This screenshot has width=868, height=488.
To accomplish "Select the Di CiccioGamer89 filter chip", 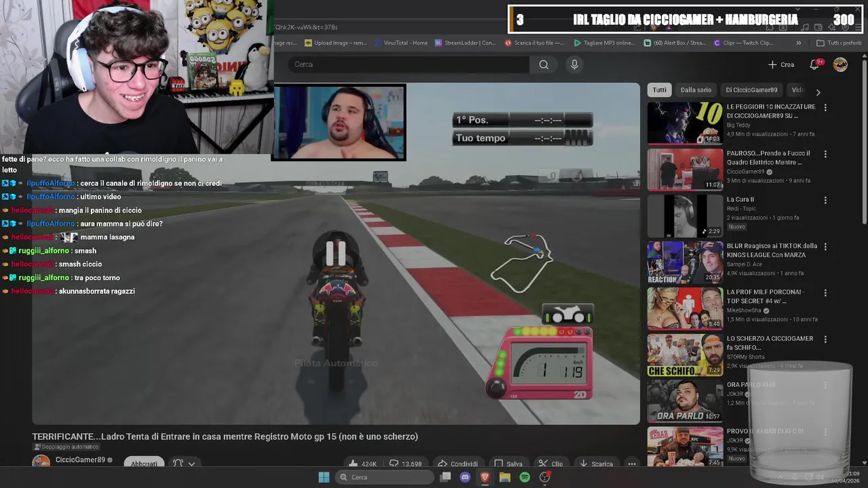I will point(751,89).
